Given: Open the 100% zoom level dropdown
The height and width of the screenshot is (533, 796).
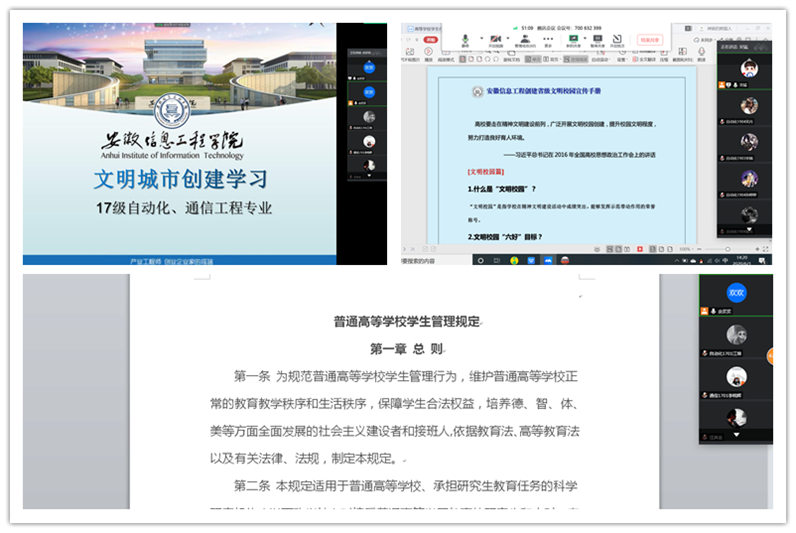Looking at the screenshot, I should point(685,249).
